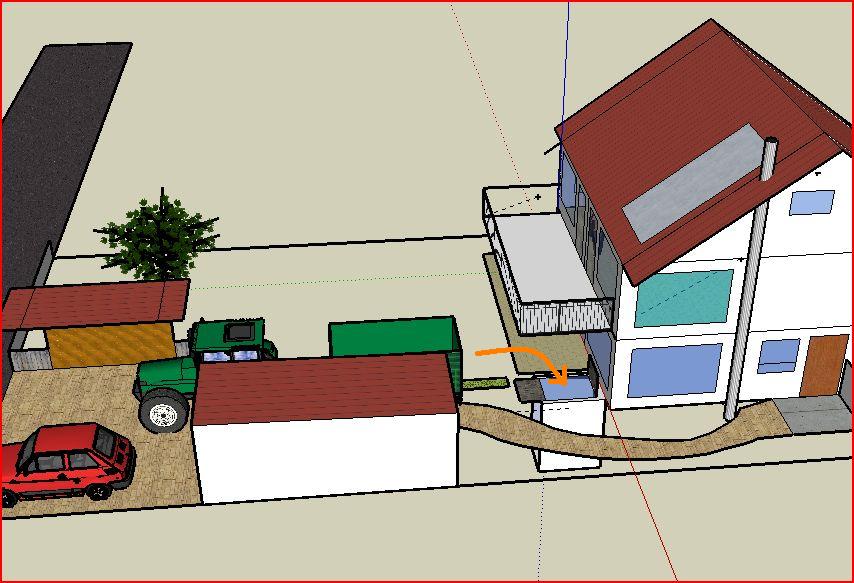Click the jeep's large front wheel

point(162,411)
